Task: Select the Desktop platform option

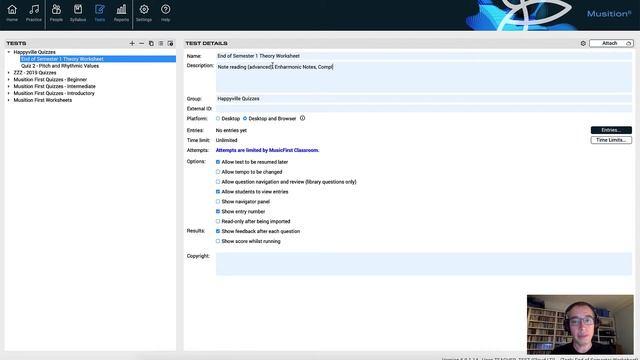Action: tap(218, 119)
